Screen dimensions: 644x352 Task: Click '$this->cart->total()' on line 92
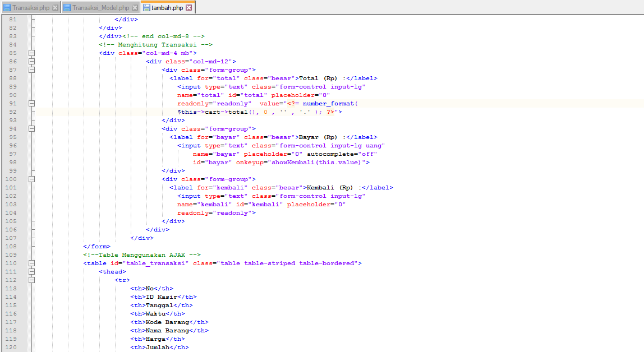click(217, 112)
